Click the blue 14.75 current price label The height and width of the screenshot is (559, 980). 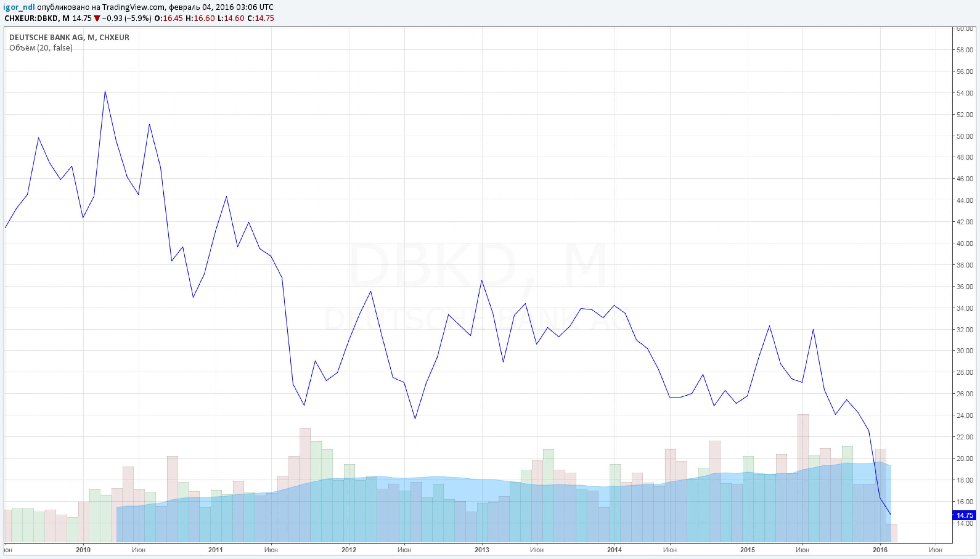click(964, 515)
